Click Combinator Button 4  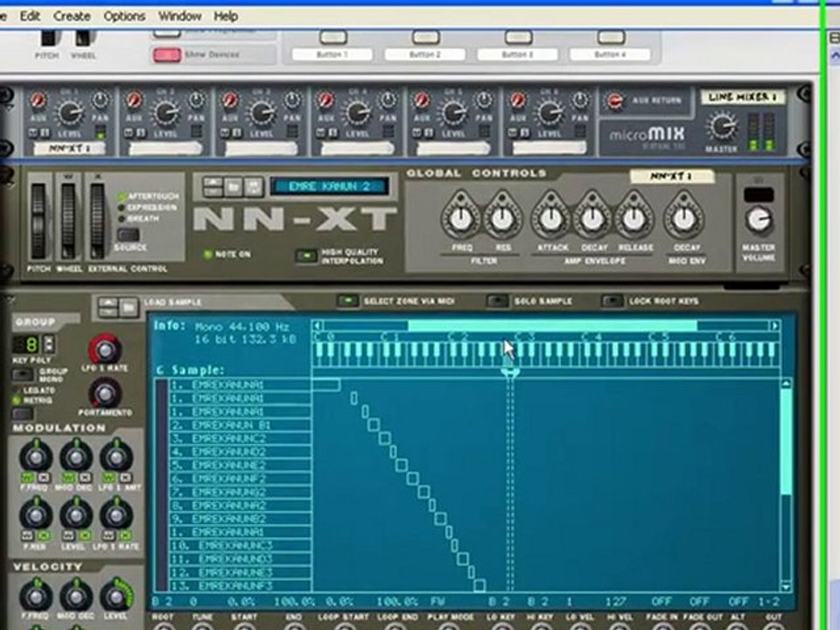click(x=612, y=38)
